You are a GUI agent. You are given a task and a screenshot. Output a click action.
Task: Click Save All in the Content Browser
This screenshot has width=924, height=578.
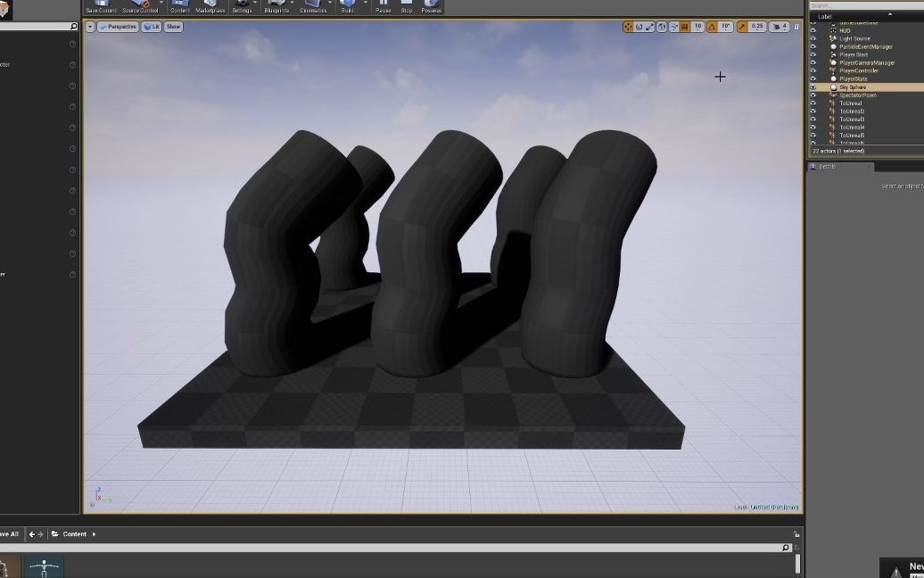click(10, 533)
